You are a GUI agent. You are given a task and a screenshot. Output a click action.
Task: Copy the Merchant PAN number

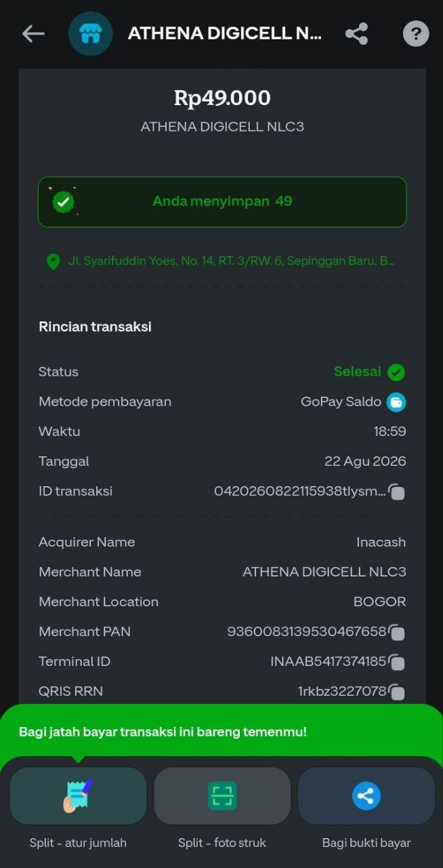pyautogui.click(x=397, y=633)
